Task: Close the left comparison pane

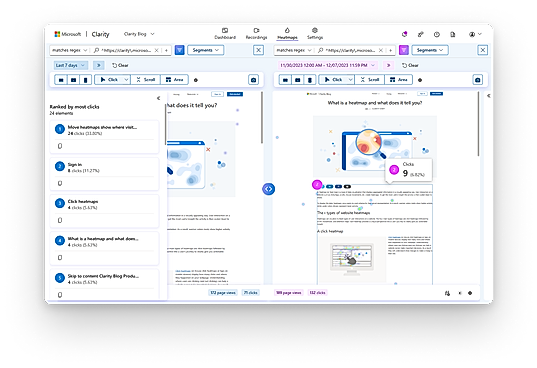Action: point(259,50)
